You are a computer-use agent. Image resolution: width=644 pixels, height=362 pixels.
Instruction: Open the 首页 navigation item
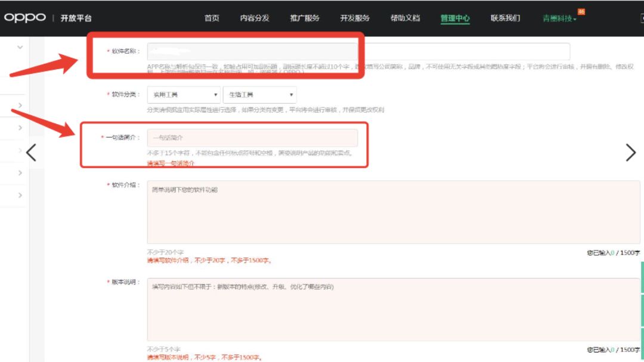pos(212,18)
